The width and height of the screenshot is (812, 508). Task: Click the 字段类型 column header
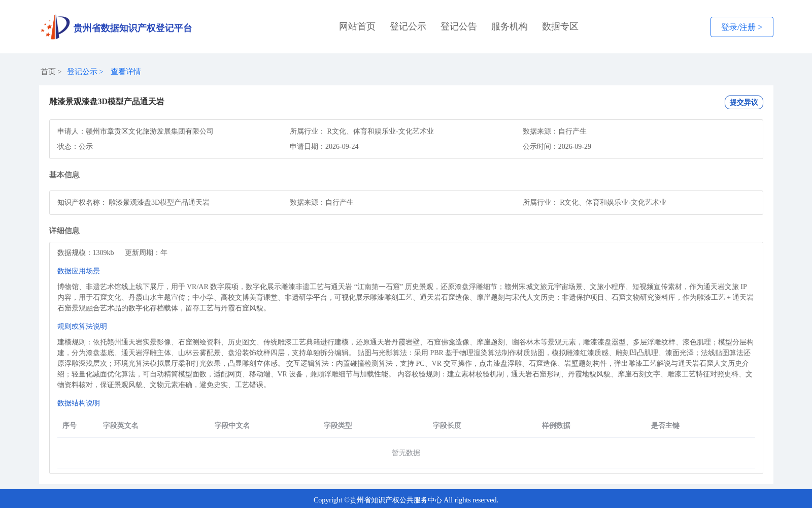coord(338,426)
